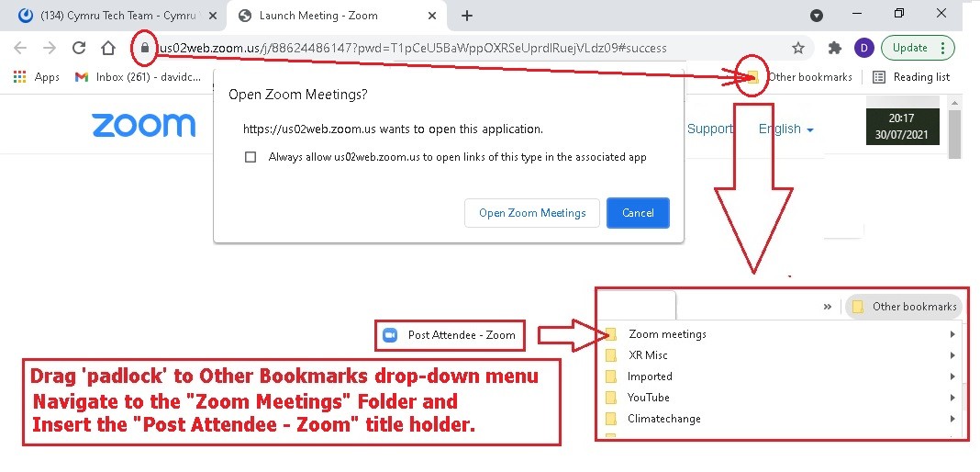This screenshot has height=472, width=980.
Task: Click folder icon beside Other bookmarks top bar
Action: pyautogui.click(x=753, y=77)
